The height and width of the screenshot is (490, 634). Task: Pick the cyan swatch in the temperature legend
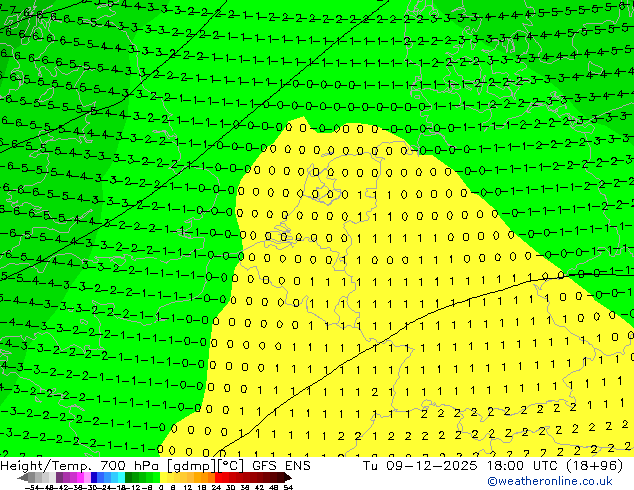[121, 478]
